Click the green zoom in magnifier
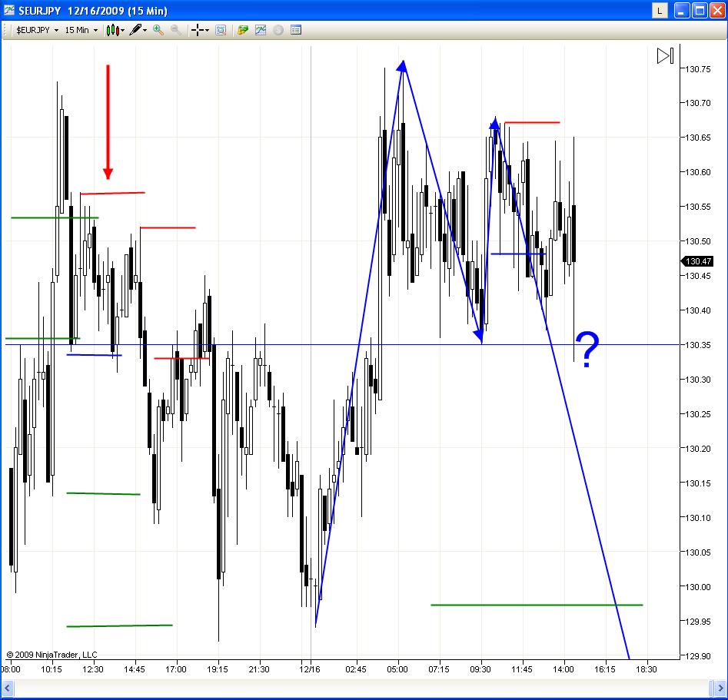The height and width of the screenshot is (700, 728). coord(158,30)
